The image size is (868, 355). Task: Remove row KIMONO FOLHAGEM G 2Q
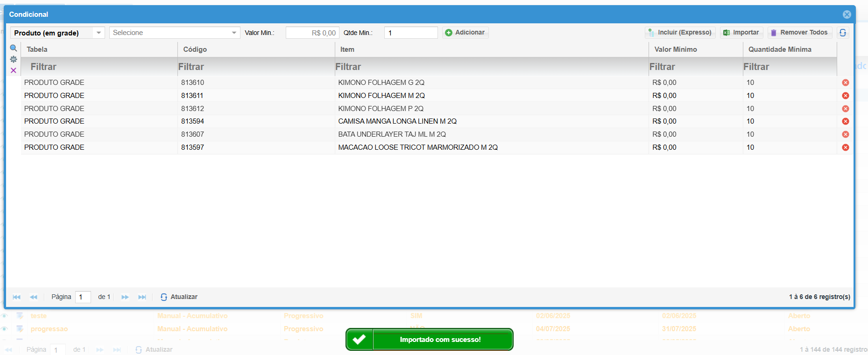(x=845, y=83)
